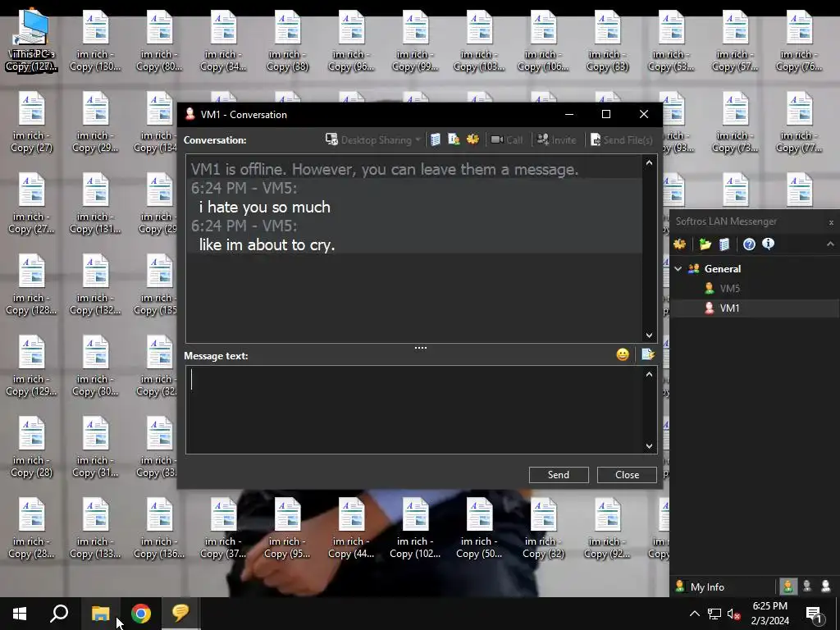Image resolution: width=840 pixels, height=630 pixels.
Task: Click the quick message template icon beside emoji
Action: 648,354
